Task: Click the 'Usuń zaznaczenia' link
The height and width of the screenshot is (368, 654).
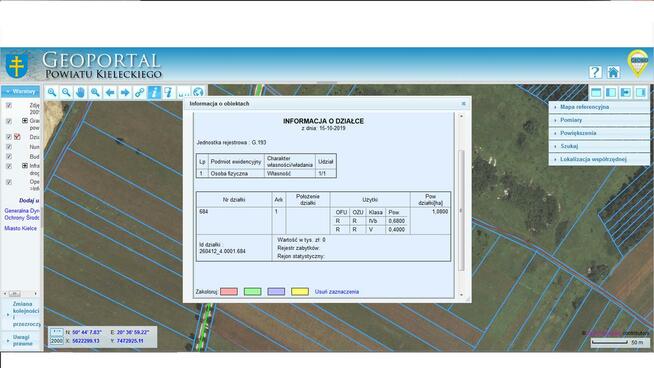Action: pyautogui.click(x=337, y=292)
